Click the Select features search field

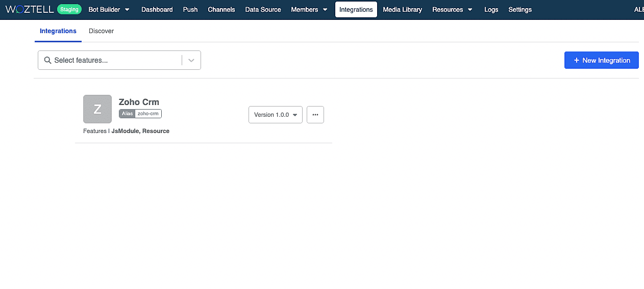click(x=119, y=60)
